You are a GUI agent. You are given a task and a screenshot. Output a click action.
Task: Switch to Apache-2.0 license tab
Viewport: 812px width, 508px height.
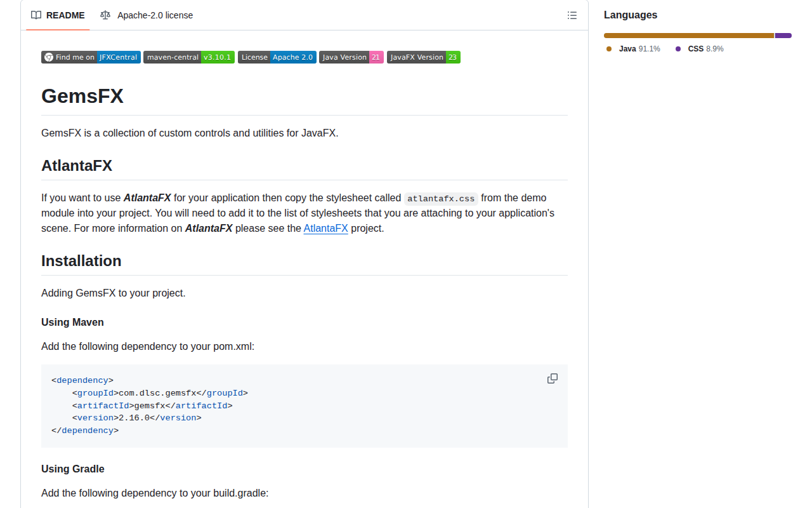[x=147, y=15]
